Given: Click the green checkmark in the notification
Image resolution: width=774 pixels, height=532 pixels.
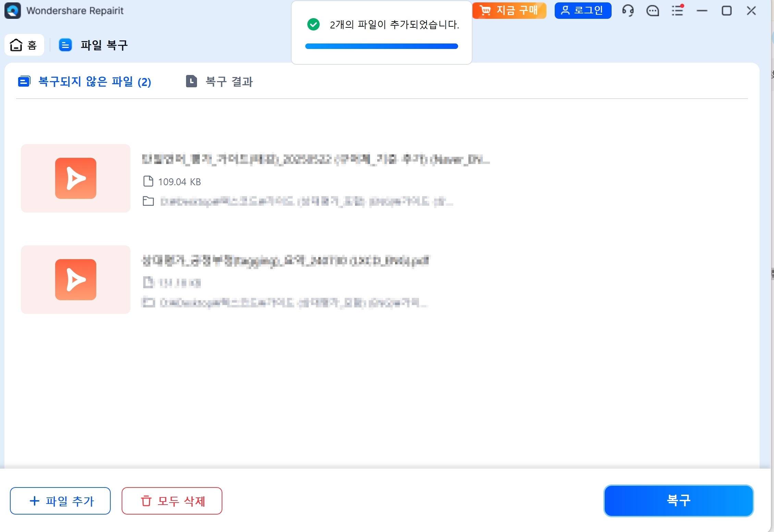Looking at the screenshot, I should pos(314,25).
